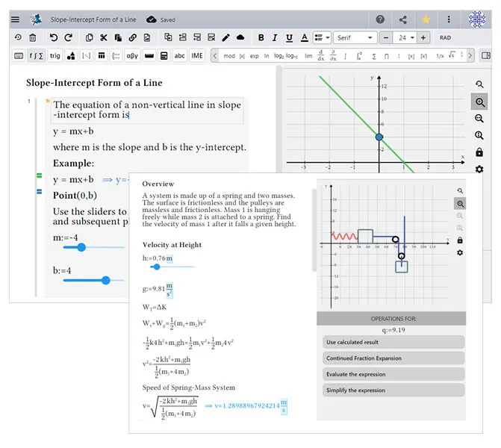Decrease font size with minus button
501x448 pixels.
click(386, 37)
